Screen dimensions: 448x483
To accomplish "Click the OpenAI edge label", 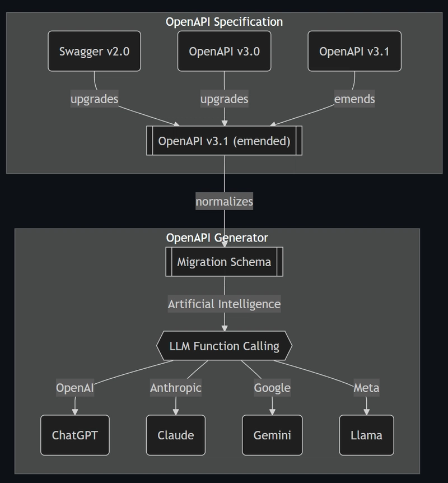I will pos(75,388).
